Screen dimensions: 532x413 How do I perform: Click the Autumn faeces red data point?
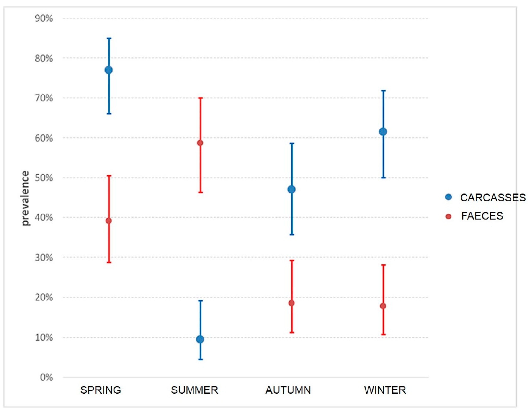click(292, 303)
